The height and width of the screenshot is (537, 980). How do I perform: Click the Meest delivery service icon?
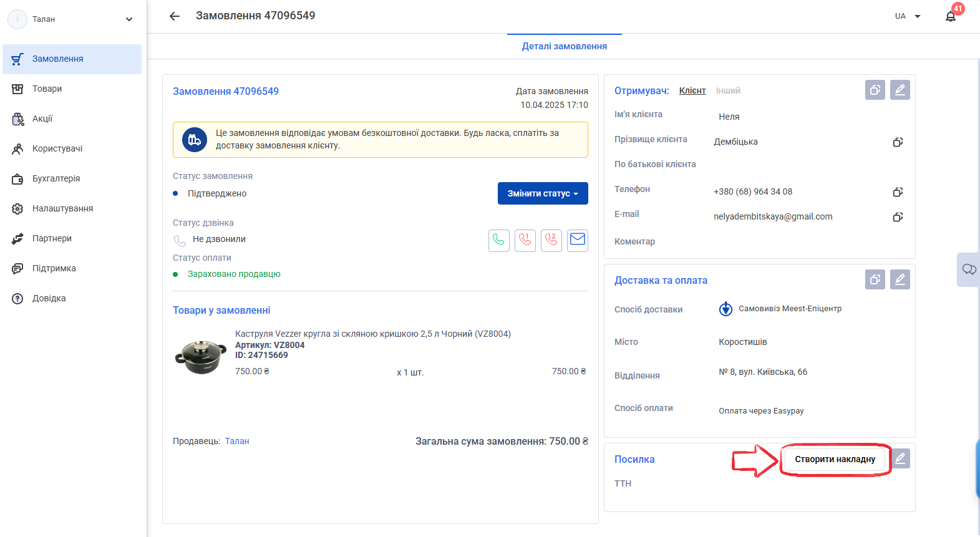pos(725,309)
